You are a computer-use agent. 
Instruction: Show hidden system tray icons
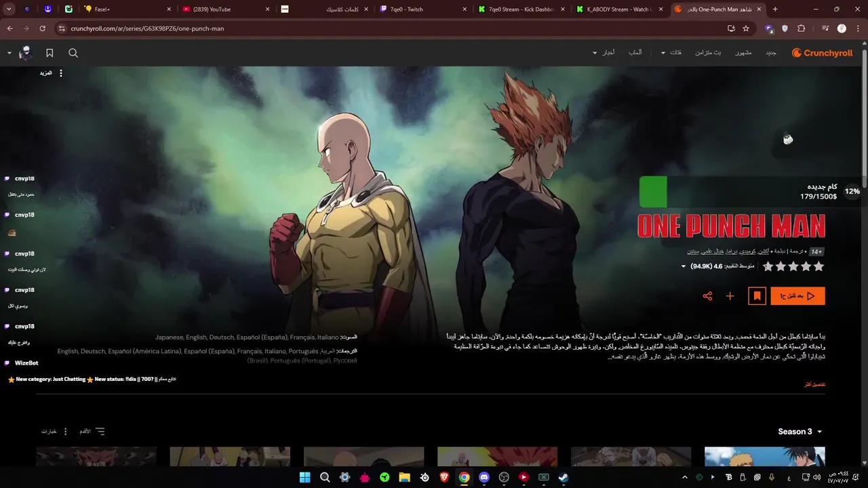click(x=684, y=477)
